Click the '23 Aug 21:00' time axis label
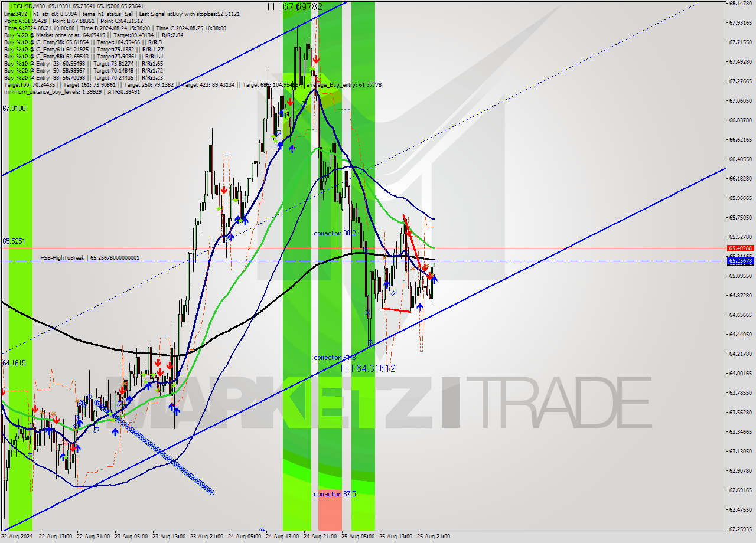This screenshot has width=756, height=543. coord(206,537)
